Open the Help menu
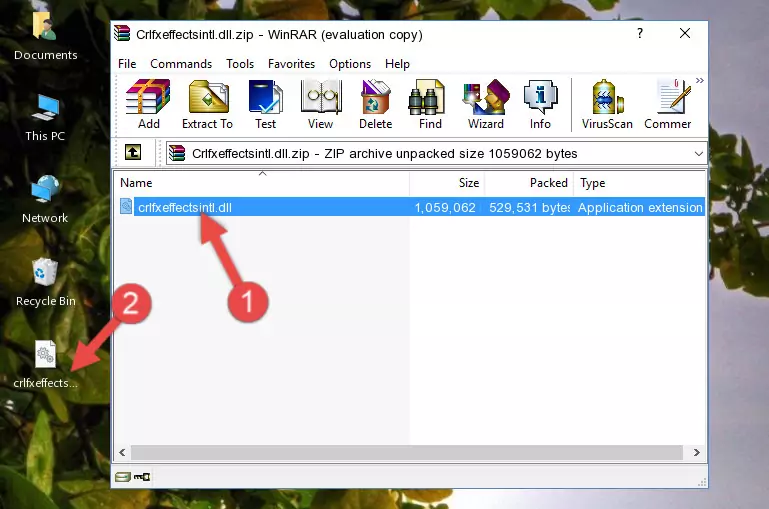This screenshot has width=769, height=509. tap(397, 64)
